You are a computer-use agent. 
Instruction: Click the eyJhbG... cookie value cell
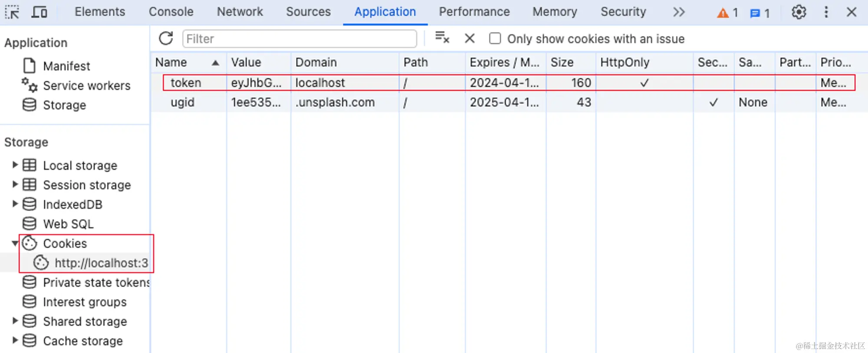[256, 82]
